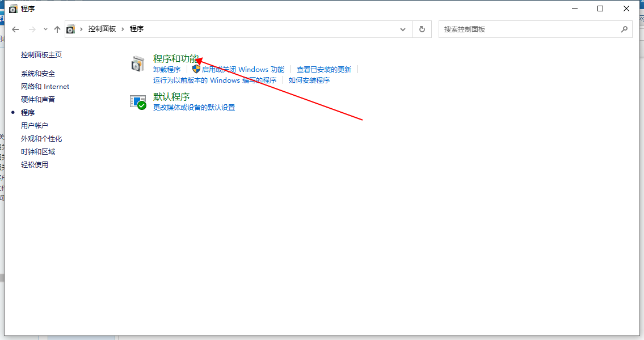Minimize the 程序 window
The height and width of the screenshot is (340, 644).
[575, 8]
